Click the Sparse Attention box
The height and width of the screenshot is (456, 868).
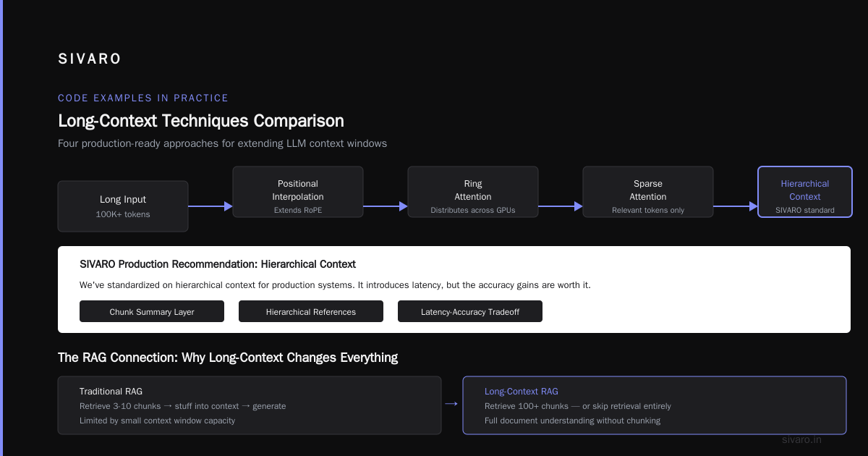(648, 192)
